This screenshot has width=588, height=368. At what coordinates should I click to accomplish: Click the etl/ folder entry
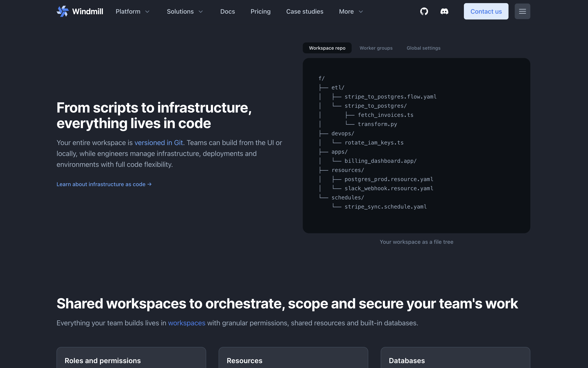tap(338, 87)
